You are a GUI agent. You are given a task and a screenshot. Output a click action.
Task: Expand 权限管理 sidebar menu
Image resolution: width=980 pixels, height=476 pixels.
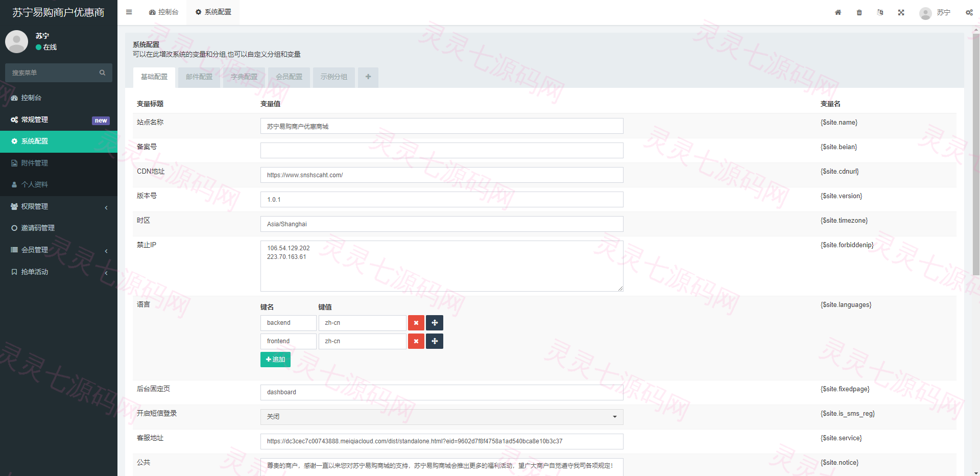click(59, 206)
